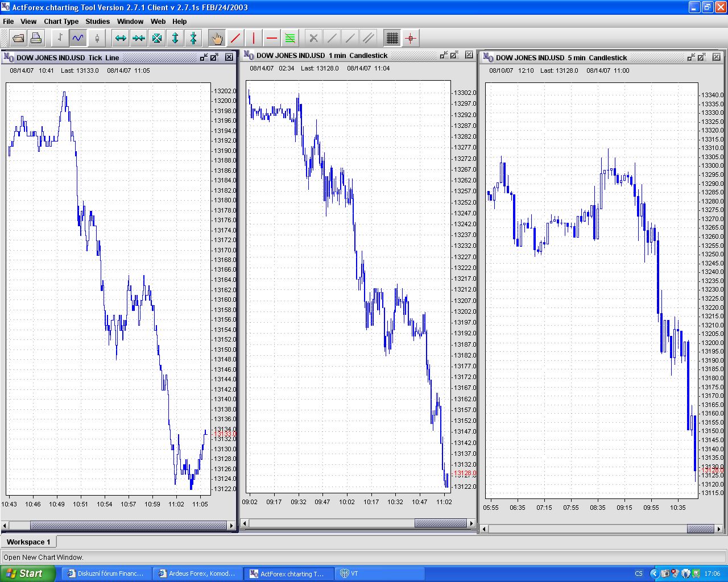The width and height of the screenshot is (728, 582).
Task: Open the Web menu
Action: click(158, 22)
